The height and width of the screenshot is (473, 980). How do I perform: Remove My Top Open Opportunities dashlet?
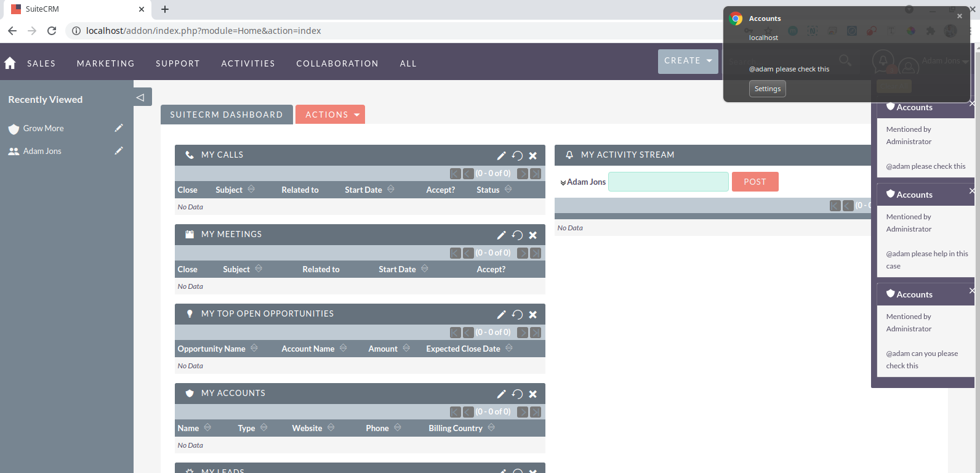[x=533, y=315]
